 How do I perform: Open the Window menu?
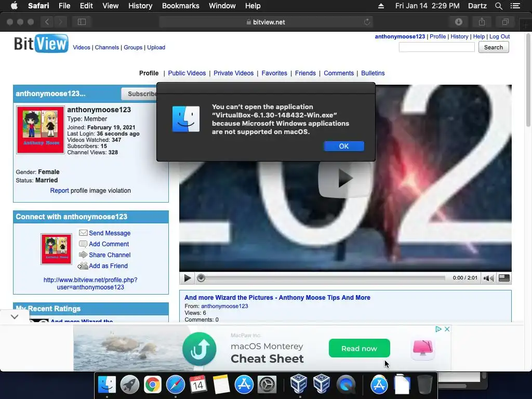[x=222, y=6]
